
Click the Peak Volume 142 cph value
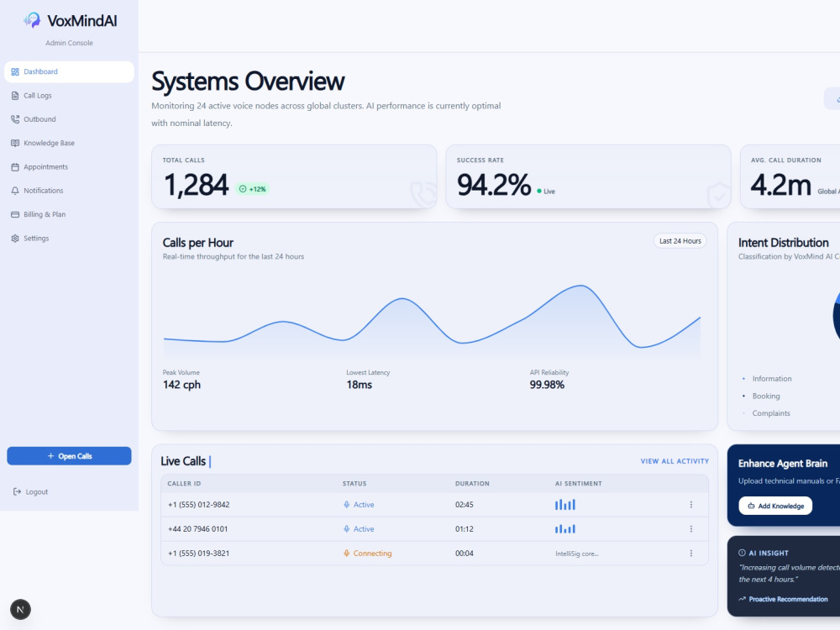(181, 385)
